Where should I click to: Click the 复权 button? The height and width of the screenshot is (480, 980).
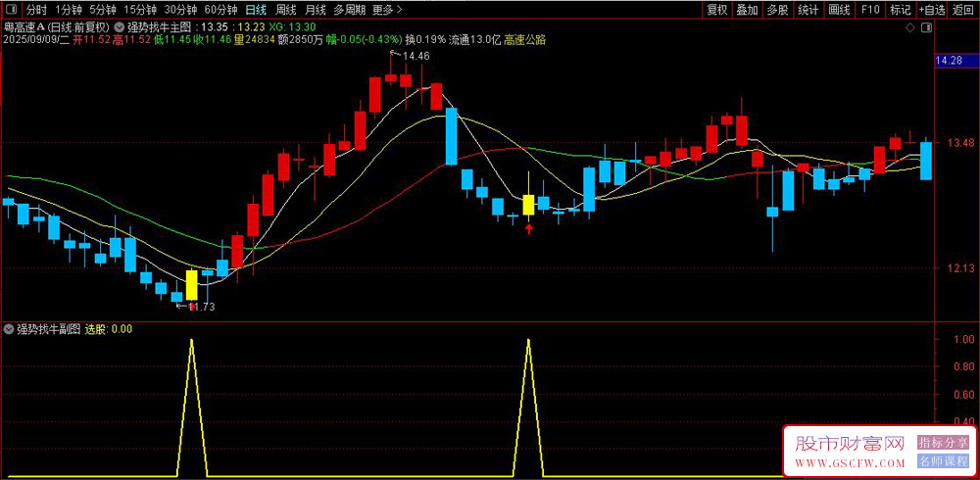click(x=717, y=10)
